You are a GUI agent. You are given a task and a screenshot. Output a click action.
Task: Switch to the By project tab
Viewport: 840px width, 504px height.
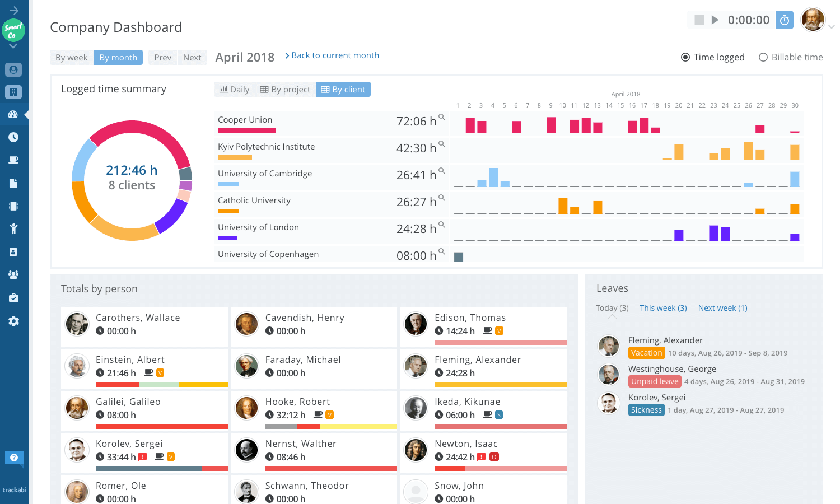[286, 89]
